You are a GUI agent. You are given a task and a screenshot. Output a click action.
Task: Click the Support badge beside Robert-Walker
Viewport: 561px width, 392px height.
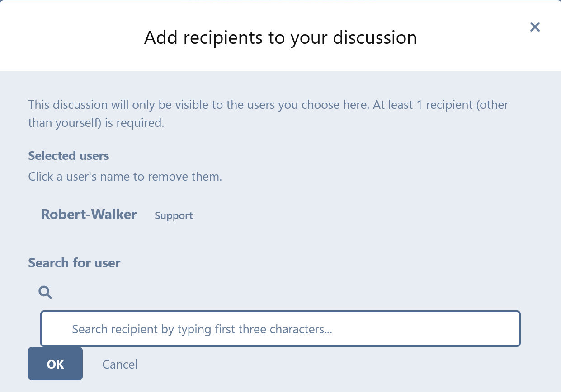pos(174,216)
